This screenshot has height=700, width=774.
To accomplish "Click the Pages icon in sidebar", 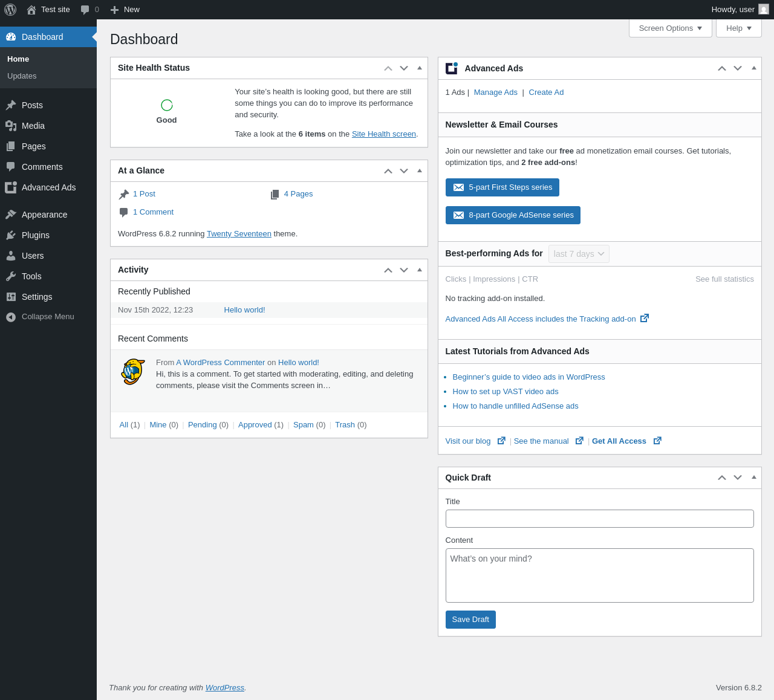I will click(11, 146).
